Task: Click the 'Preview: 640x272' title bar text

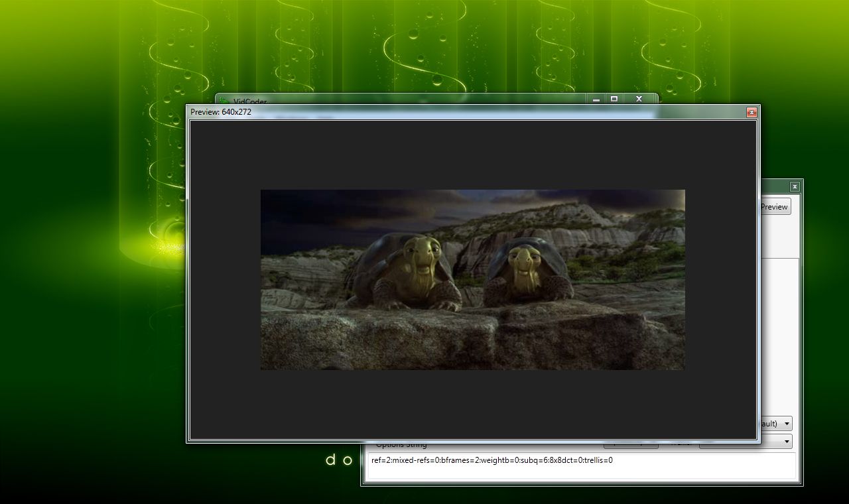Action: 221,112
